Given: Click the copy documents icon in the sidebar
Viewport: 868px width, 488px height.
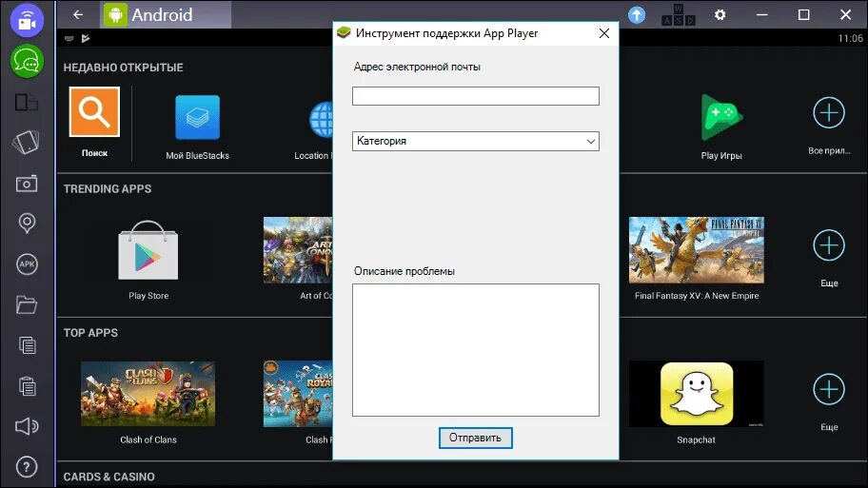Looking at the screenshot, I should tap(27, 345).
